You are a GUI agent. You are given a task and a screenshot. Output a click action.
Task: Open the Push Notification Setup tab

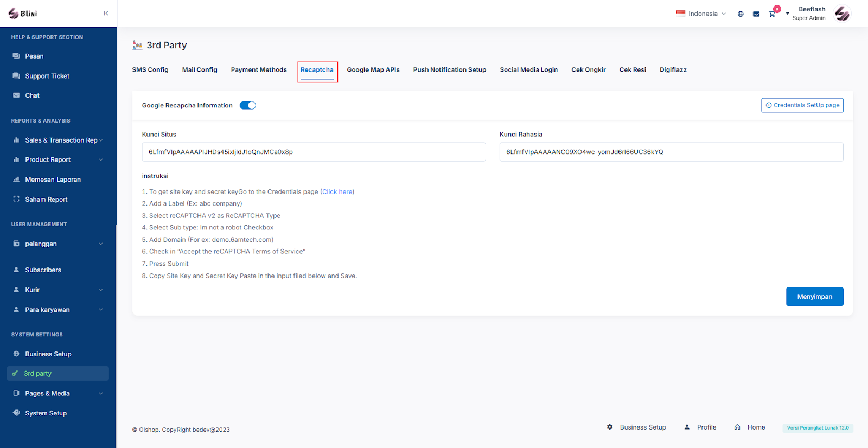(450, 70)
